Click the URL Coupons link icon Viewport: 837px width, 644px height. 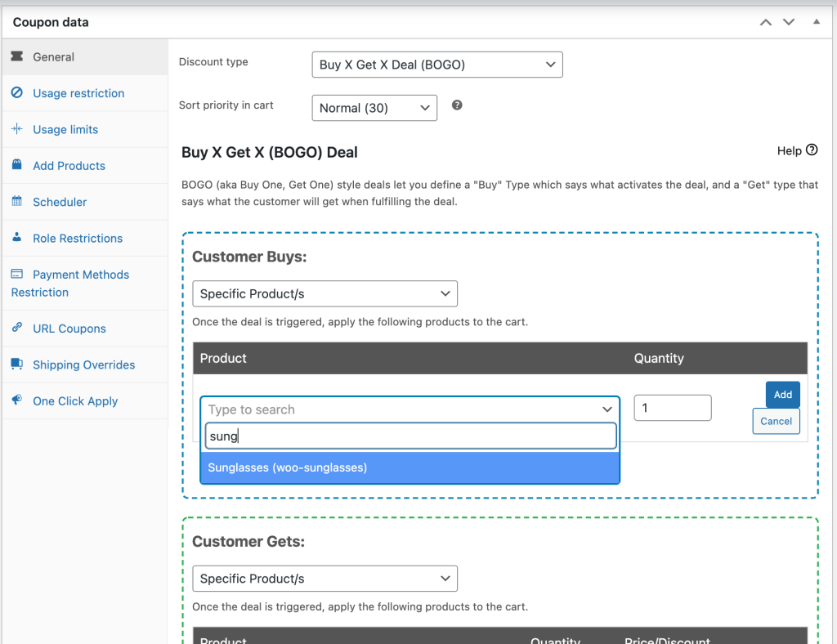pos(17,327)
